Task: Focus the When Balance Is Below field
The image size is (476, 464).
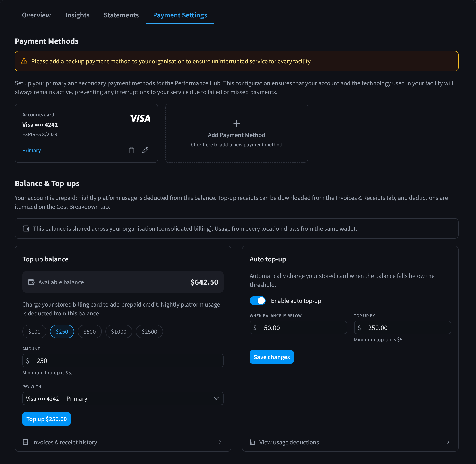Action: tap(298, 327)
